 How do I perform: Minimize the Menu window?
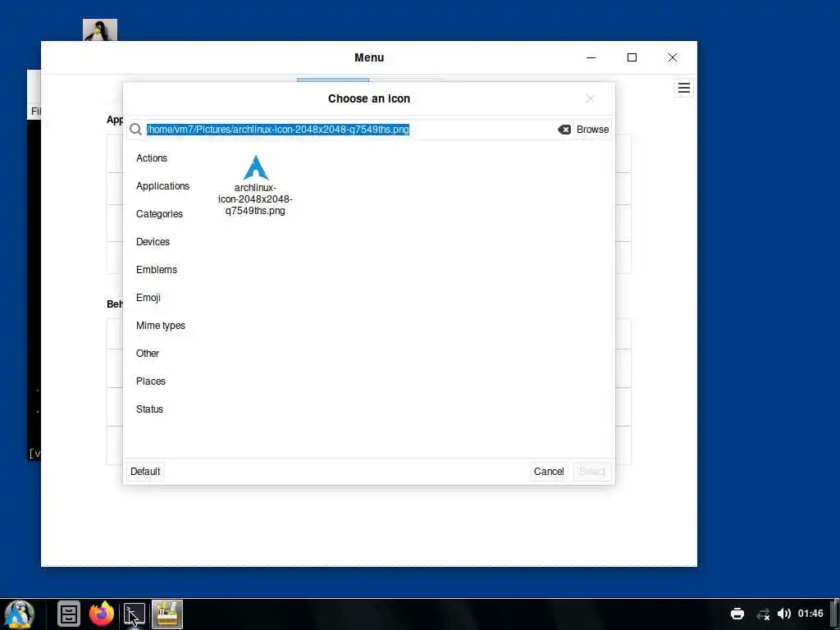tap(591, 57)
